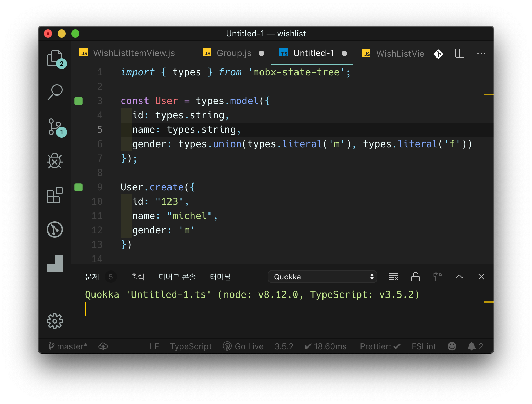Switch to the 터미널 panel tab
Viewport: 532px width, 404px height.
[220, 277]
